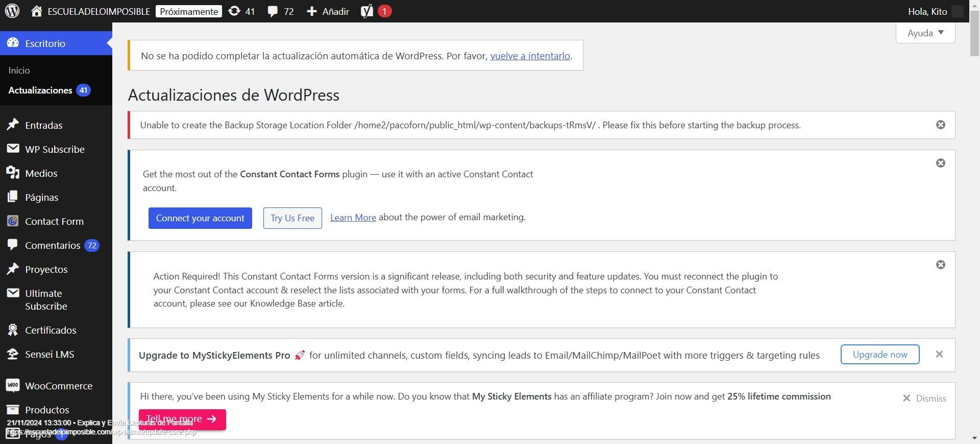Click the Tell me more button
The width and height of the screenshot is (980, 444).
click(x=182, y=419)
